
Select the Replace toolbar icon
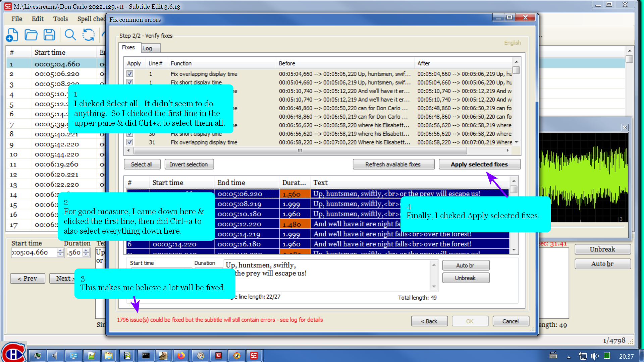pos(88,35)
